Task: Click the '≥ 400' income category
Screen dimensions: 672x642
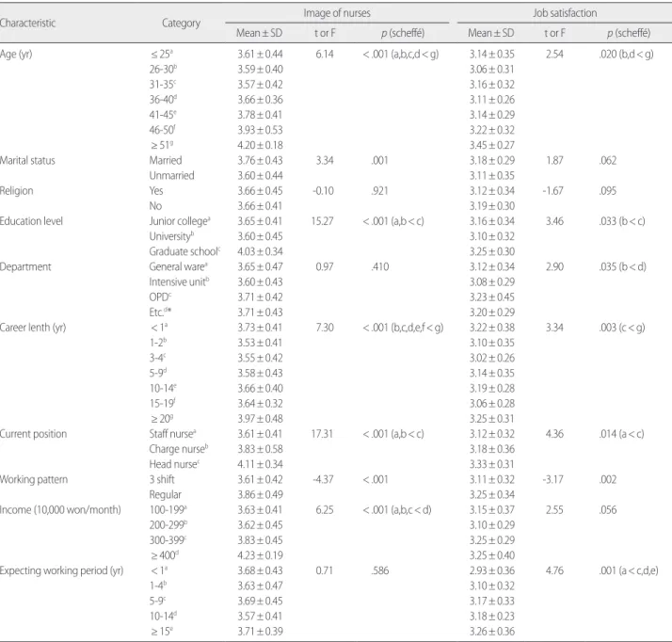Action: [165, 555]
